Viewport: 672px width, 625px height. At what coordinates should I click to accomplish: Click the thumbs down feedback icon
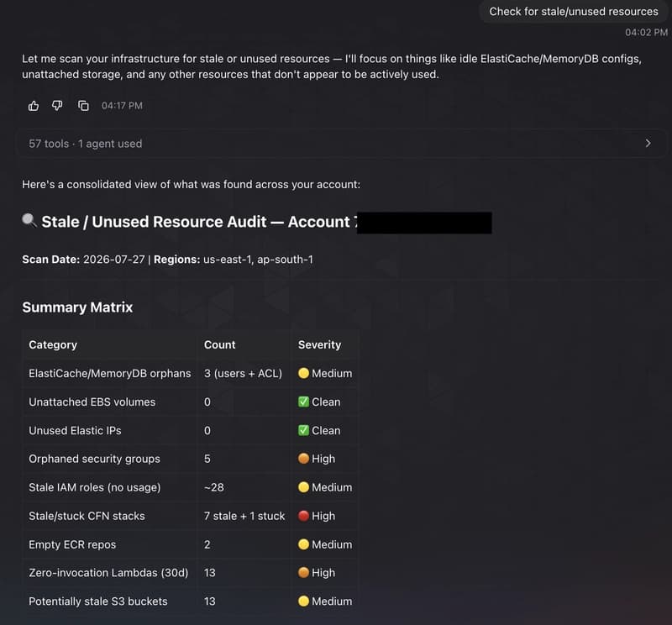(x=57, y=106)
